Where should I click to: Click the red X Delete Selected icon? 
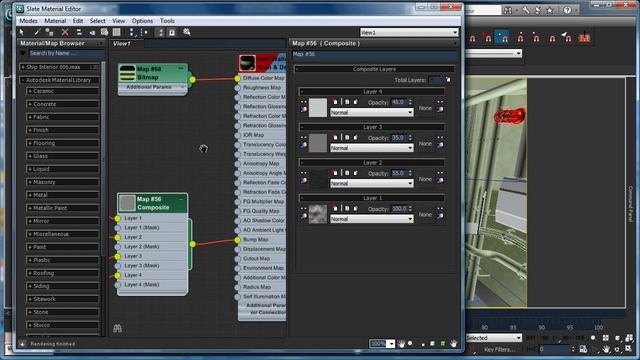(x=64, y=32)
